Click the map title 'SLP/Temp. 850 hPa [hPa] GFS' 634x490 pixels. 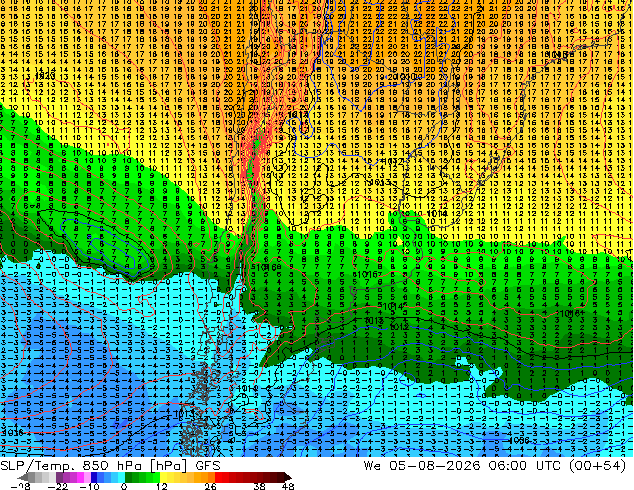pos(110,466)
